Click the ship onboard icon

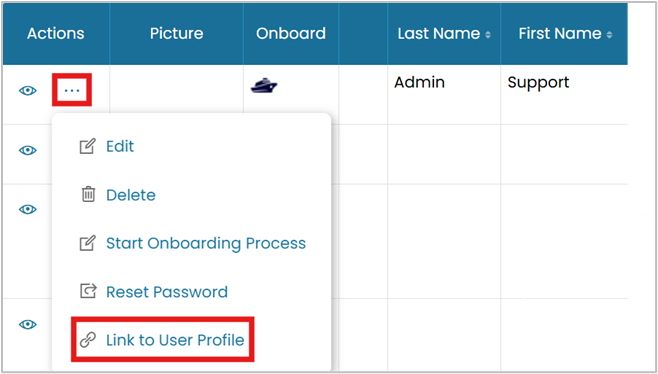click(x=264, y=86)
